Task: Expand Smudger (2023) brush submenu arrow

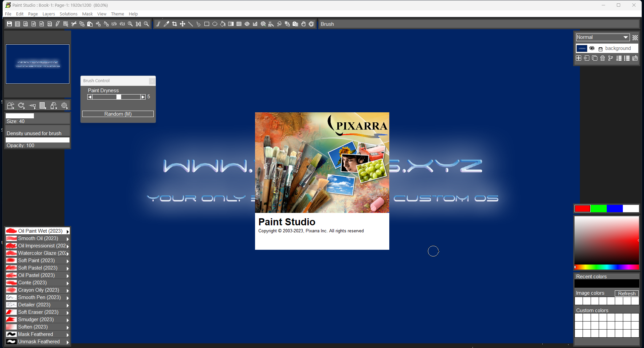Action: pos(68,320)
